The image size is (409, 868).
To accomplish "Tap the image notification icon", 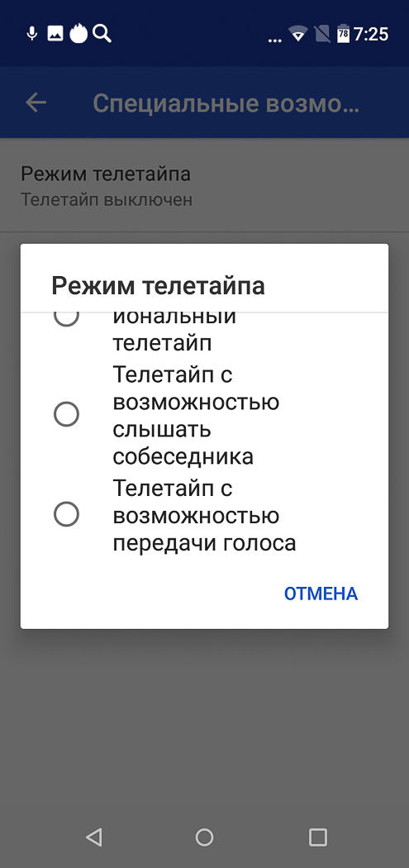I will (55, 35).
